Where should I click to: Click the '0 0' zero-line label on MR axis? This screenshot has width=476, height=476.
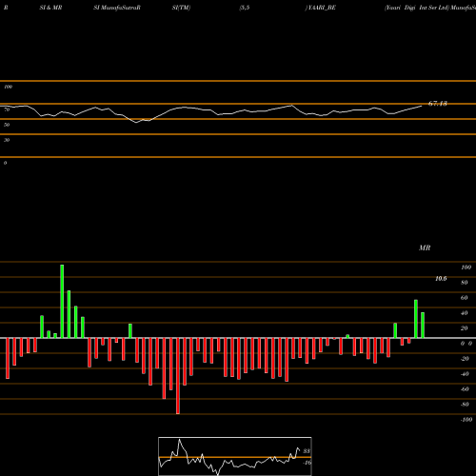click(466, 344)
